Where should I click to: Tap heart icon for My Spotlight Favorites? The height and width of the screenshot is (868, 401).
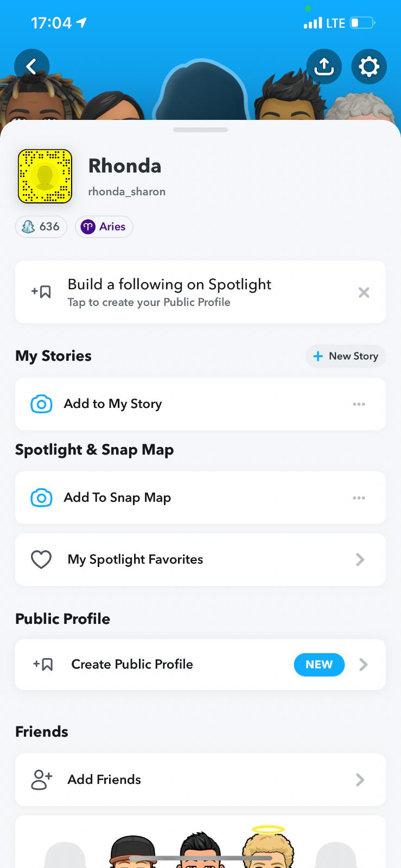[41, 560]
